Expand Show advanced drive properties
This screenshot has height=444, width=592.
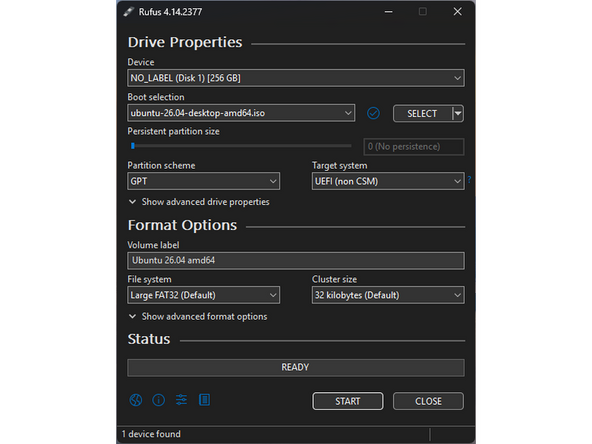point(199,202)
